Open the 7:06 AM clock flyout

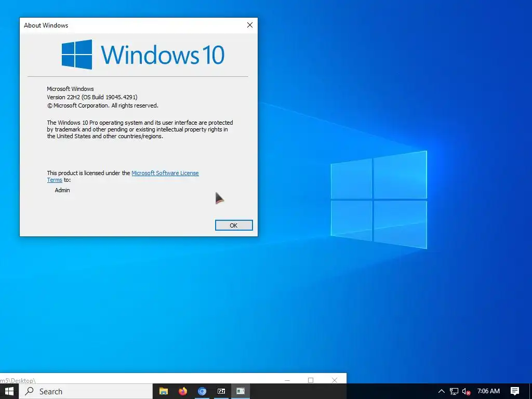tap(488, 391)
